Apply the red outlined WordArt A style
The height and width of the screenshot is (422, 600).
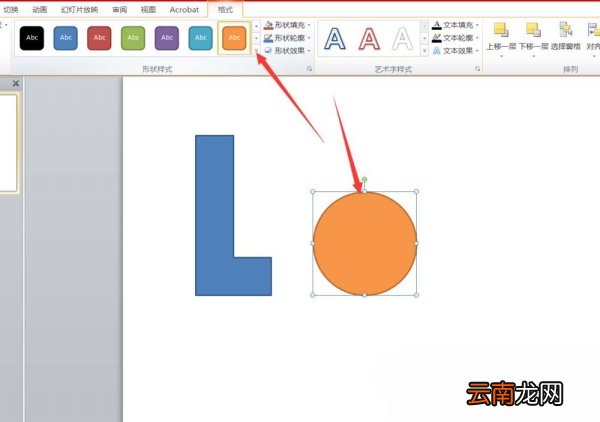coord(369,39)
